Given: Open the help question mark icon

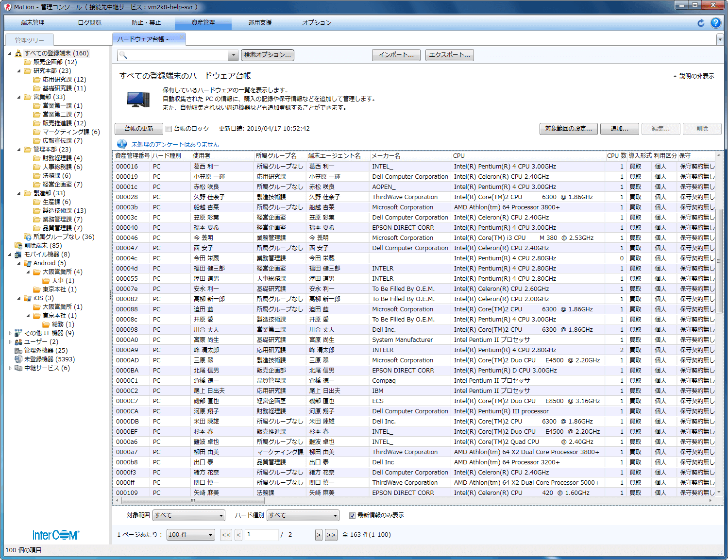Looking at the screenshot, I should [x=715, y=23].
